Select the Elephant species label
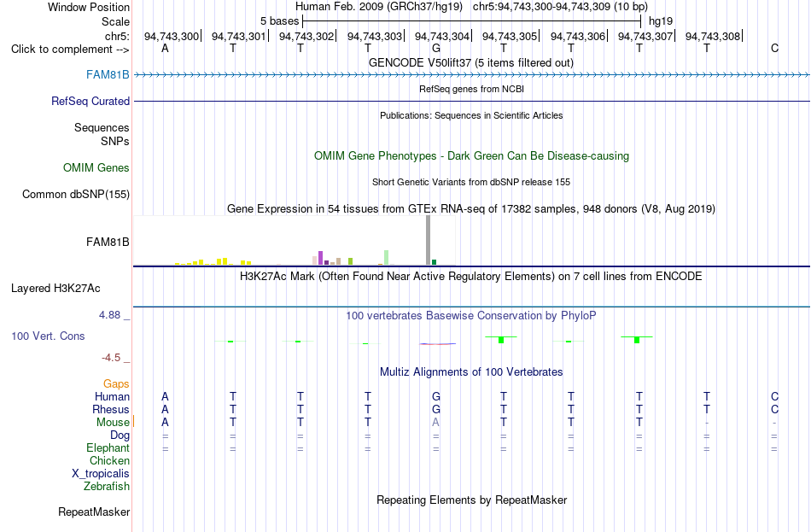This screenshot has width=811, height=532. coord(108,447)
